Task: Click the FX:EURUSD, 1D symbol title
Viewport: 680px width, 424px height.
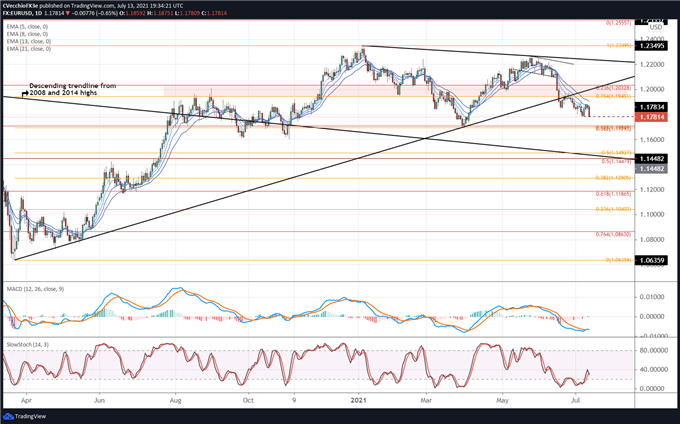Action: (x=22, y=13)
